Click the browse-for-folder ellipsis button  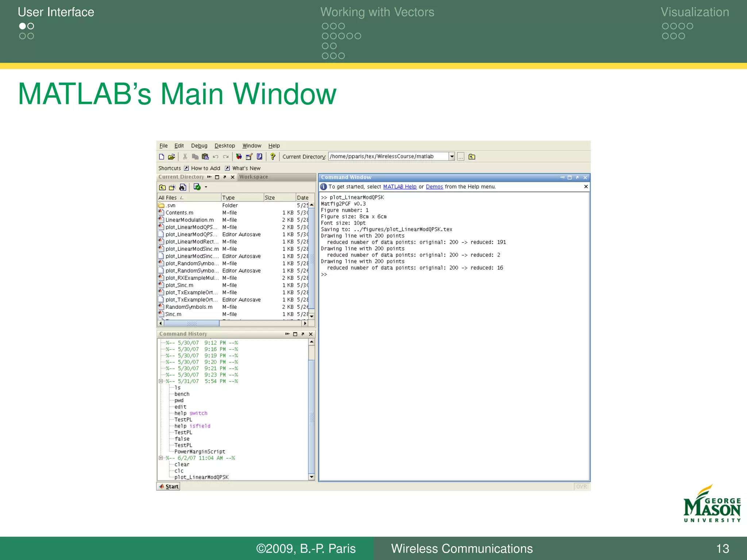pyautogui.click(x=461, y=157)
